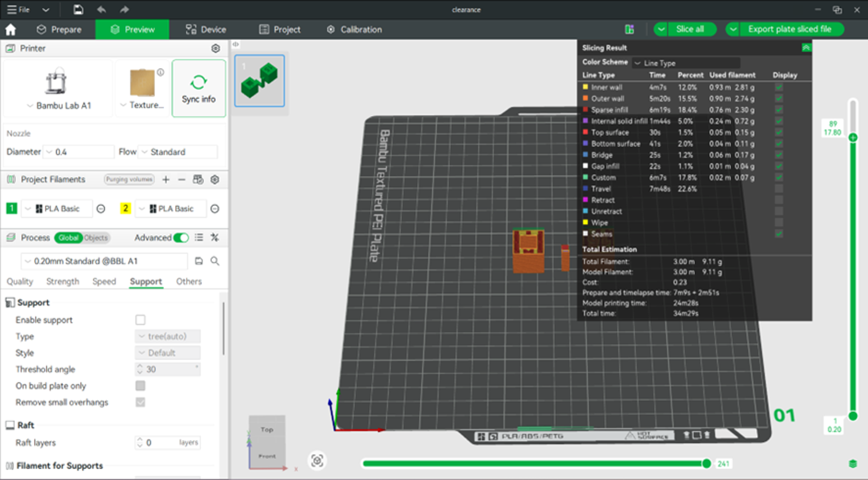This screenshot has height=480, width=868.
Task: Open filament 1 PLA Basic dropdown
Action: point(58,209)
